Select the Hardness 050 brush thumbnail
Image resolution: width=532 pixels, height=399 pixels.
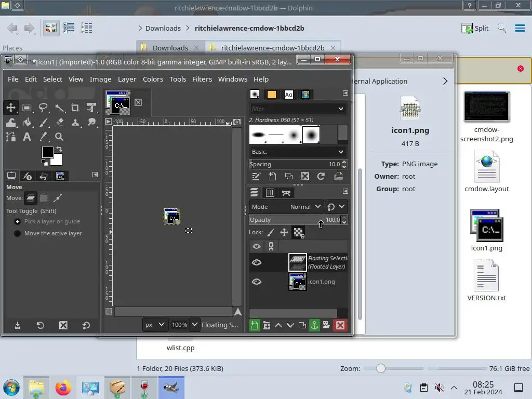point(311,135)
